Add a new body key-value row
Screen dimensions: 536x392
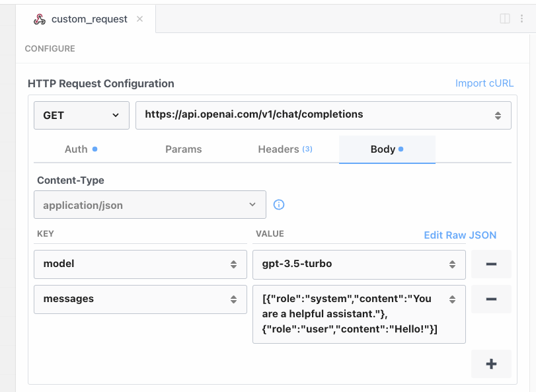point(491,364)
